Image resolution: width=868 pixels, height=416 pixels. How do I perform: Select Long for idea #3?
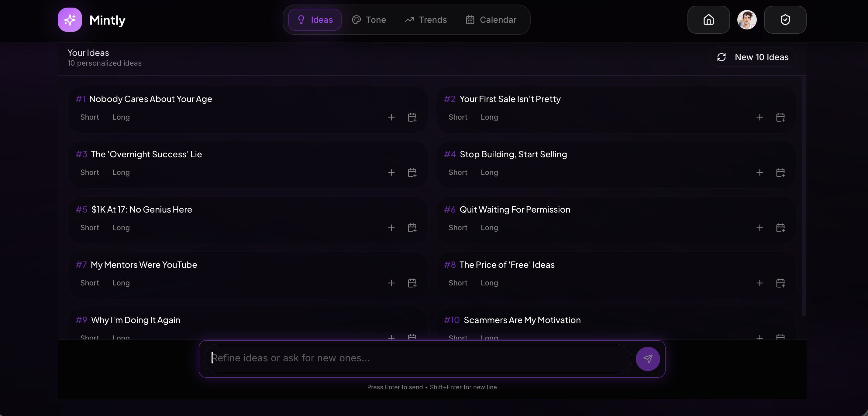(x=121, y=172)
